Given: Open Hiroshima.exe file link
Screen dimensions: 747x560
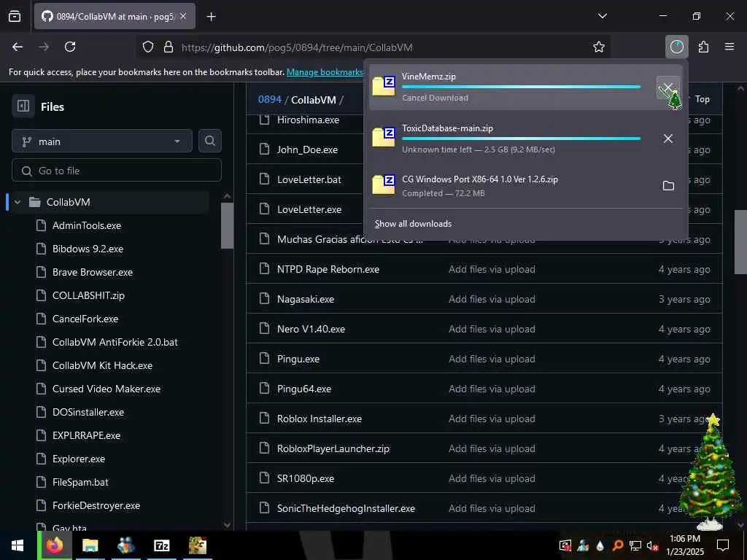Looking at the screenshot, I should pos(309,120).
